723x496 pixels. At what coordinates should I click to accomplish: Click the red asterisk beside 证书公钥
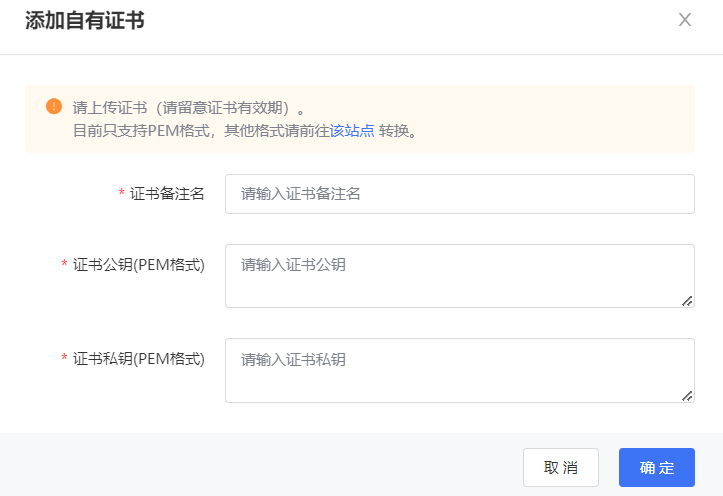coord(64,265)
